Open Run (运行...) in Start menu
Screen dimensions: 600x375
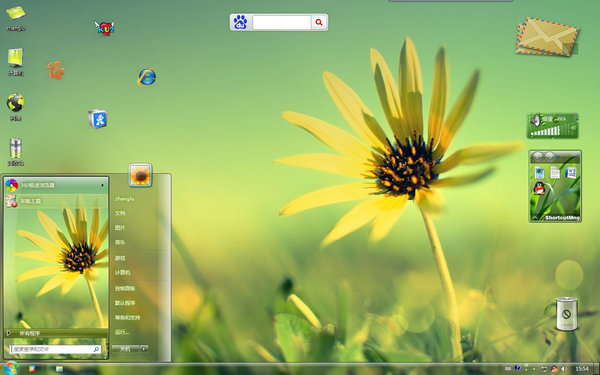[122, 333]
